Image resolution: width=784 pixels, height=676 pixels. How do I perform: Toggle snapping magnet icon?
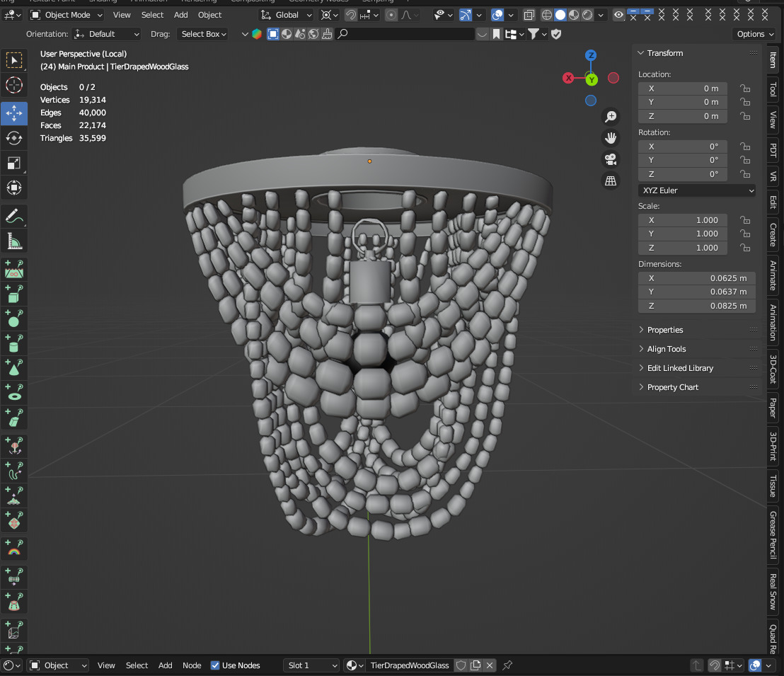351,15
